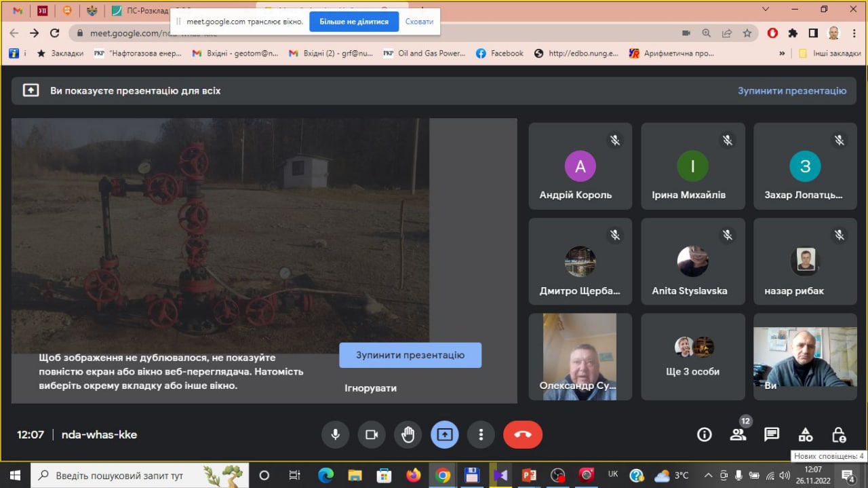Image resolution: width=868 pixels, height=488 pixels.
Task: Click the camera permission icon in address bar
Action: (x=686, y=33)
